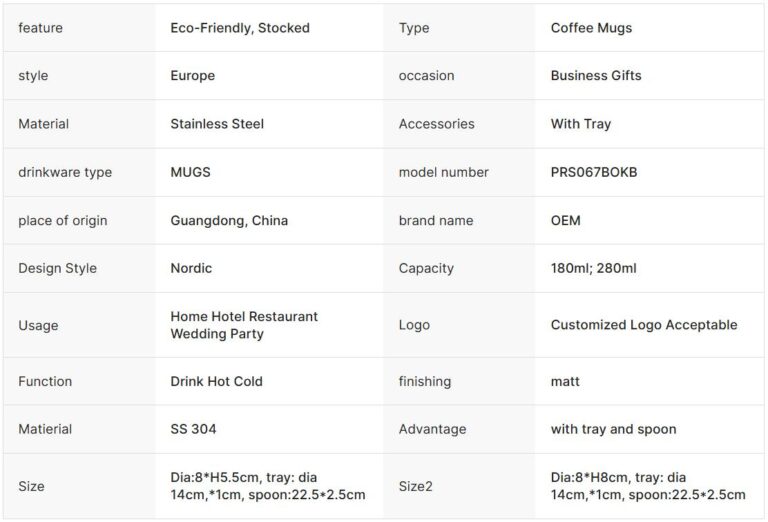Viewport: 768px width, 522px height.
Task: Select the 'matt' finishing value
Action: (565, 381)
